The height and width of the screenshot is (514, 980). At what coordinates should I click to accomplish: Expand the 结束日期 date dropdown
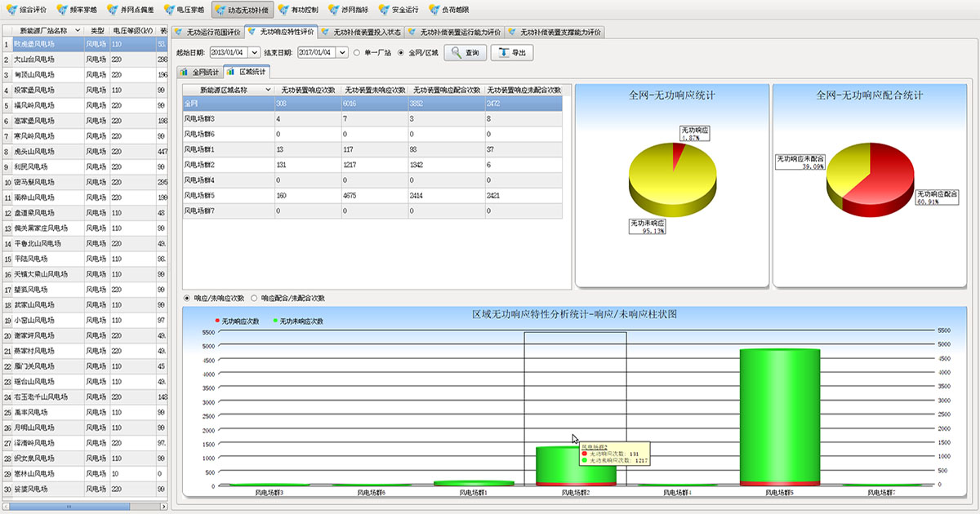[x=342, y=53]
